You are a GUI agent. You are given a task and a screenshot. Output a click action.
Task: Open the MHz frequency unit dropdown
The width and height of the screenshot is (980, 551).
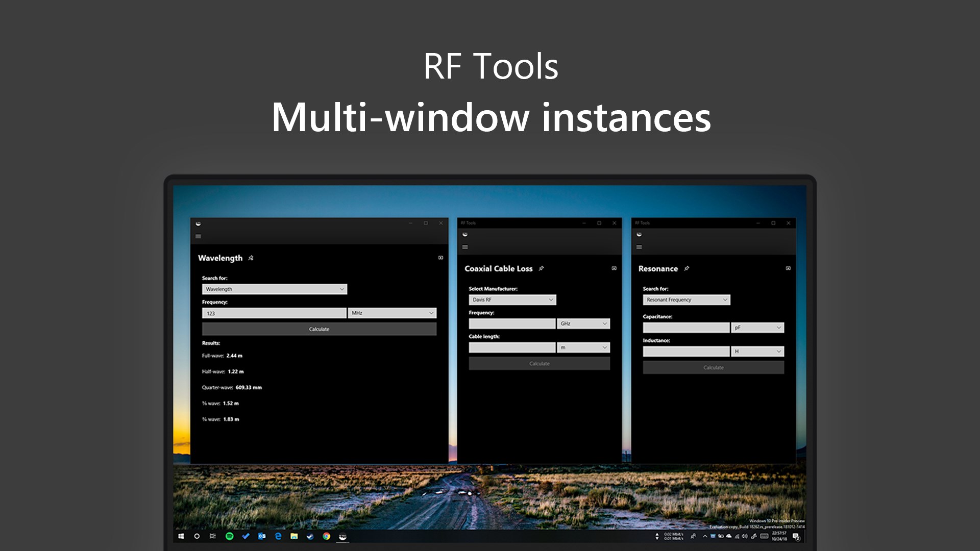tap(392, 313)
